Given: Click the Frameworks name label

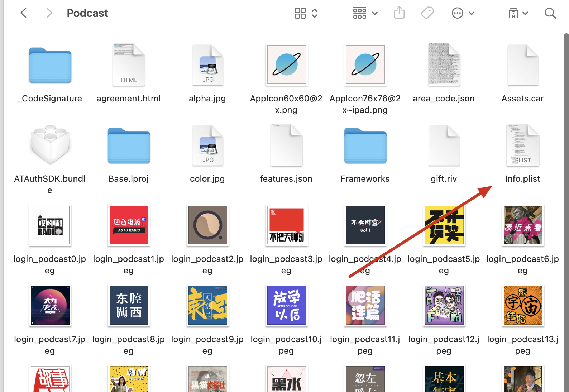Looking at the screenshot, I should [365, 179].
